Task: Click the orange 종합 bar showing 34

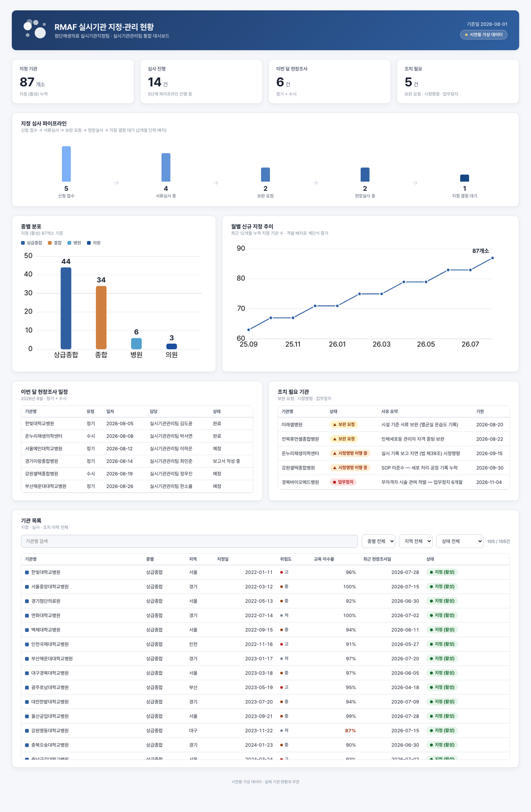Action: [x=101, y=318]
